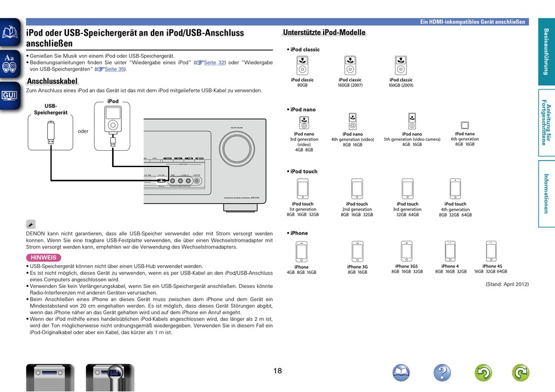Click the iPod nano 5th generation icon
This screenshot has width=555, height=392.
[412, 122]
